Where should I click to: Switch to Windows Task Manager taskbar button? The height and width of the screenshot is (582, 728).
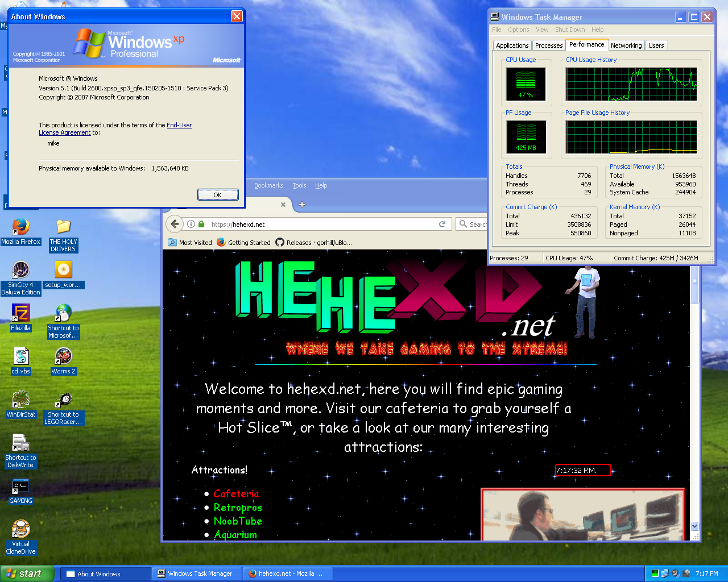[197, 573]
